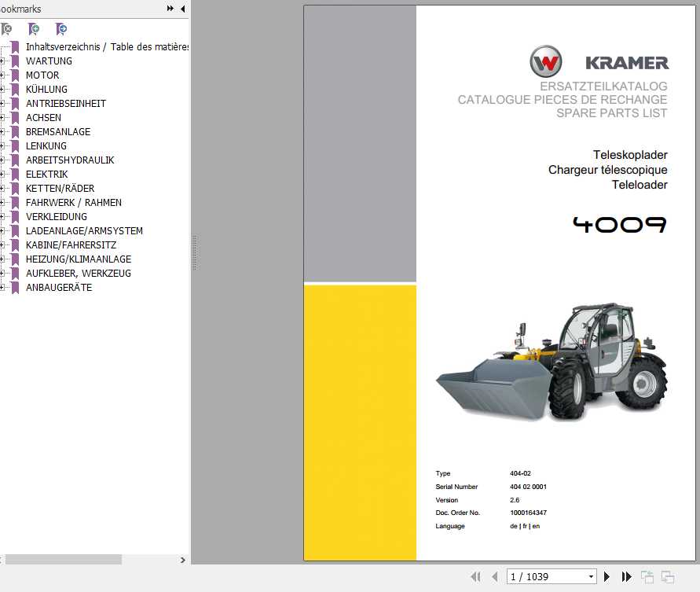Screen dimensions: 700x592
Task: Open the ACHSEN bookmark label
Action: pyautogui.click(x=43, y=117)
